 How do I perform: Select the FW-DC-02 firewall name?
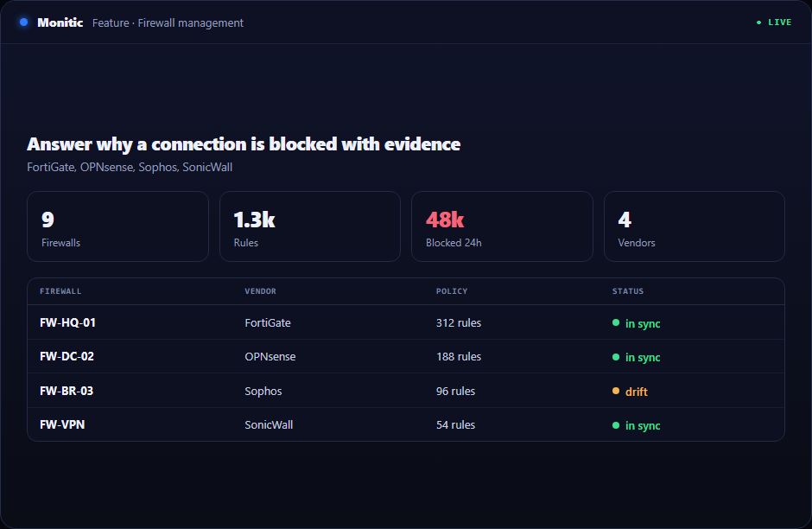67,356
